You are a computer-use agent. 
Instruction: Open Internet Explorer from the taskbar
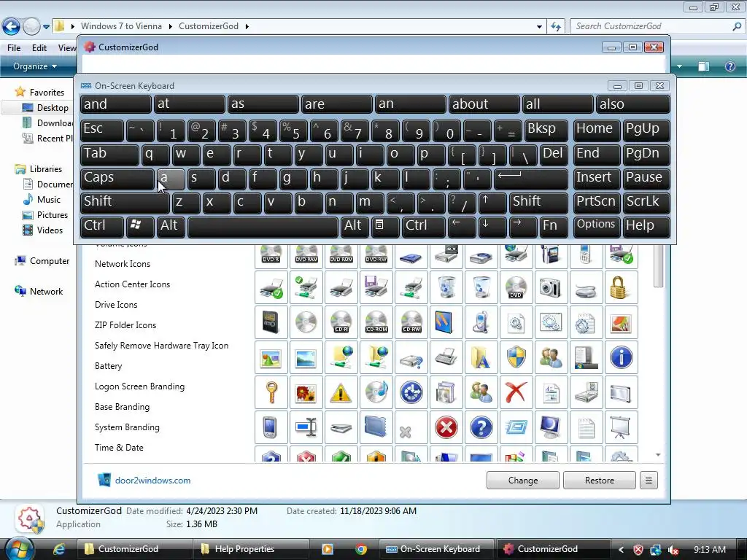(59, 549)
